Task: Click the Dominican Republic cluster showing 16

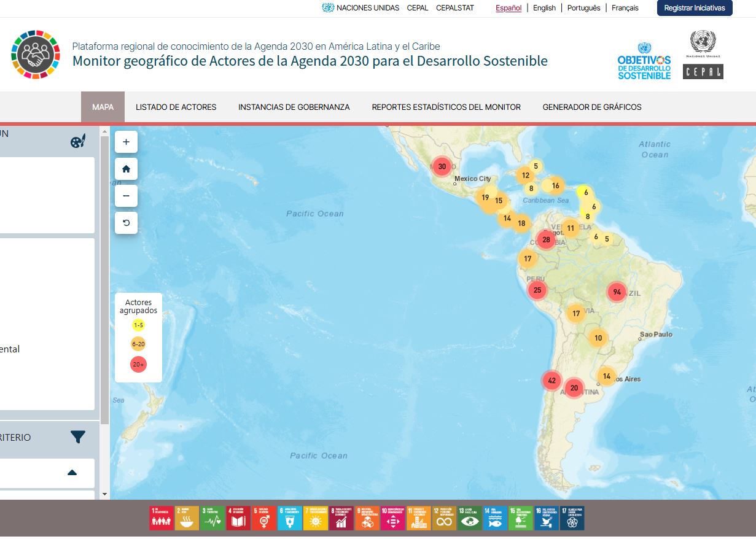Action: coord(556,186)
